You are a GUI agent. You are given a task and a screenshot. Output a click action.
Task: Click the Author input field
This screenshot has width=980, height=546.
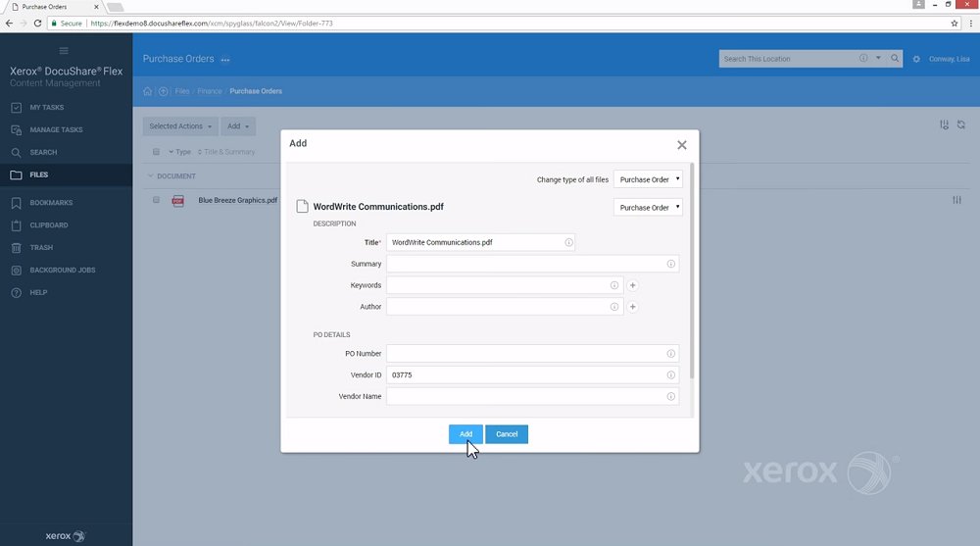coord(505,307)
